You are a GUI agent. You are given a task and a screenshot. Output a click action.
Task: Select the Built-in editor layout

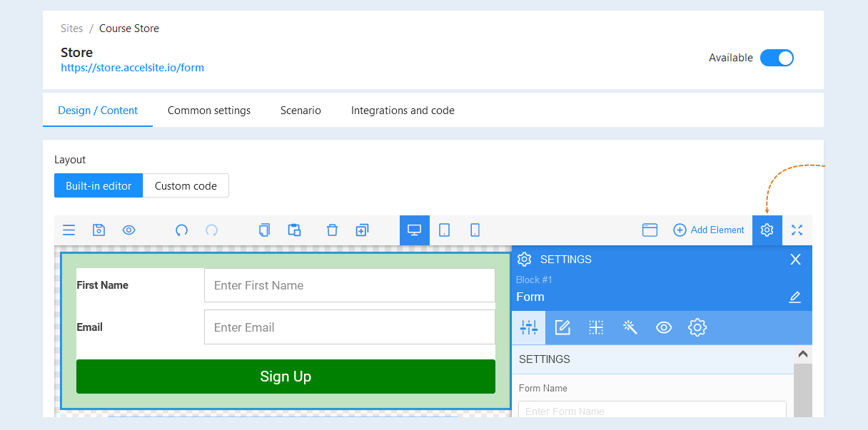point(99,185)
